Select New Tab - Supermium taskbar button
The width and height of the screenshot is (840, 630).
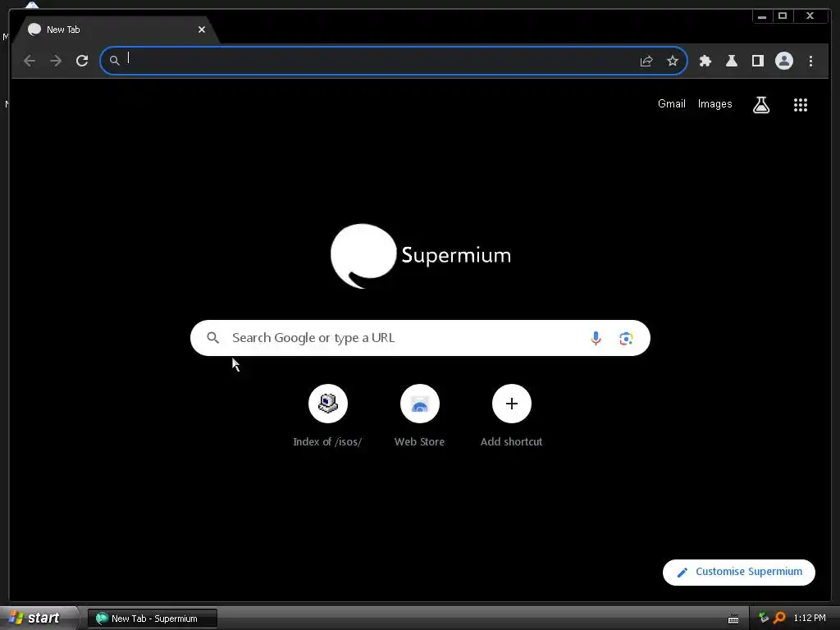click(x=152, y=619)
